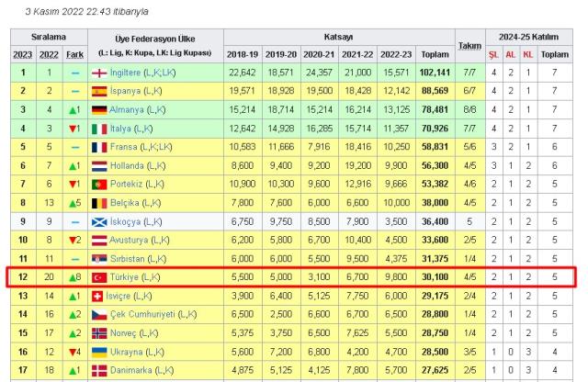Click the Turkey flag icon
This screenshot has width=588, height=382.
pyautogui.click(x=99, y=277)
